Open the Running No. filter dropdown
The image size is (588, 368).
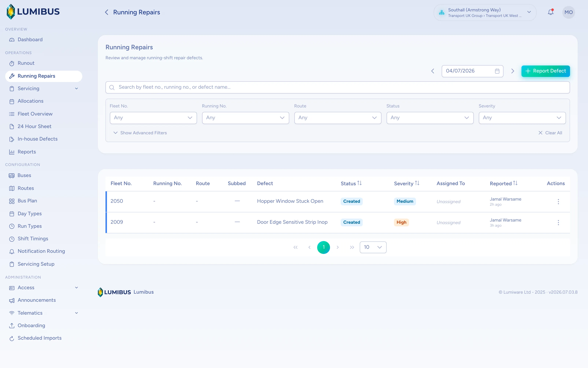click(245, 118)
